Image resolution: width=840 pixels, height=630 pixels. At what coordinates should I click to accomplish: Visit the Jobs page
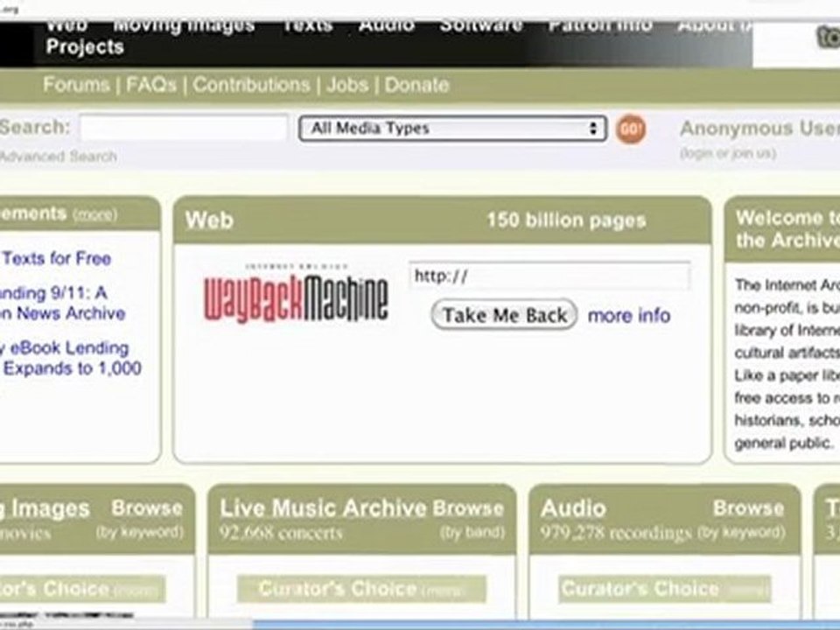click(347, 85)
